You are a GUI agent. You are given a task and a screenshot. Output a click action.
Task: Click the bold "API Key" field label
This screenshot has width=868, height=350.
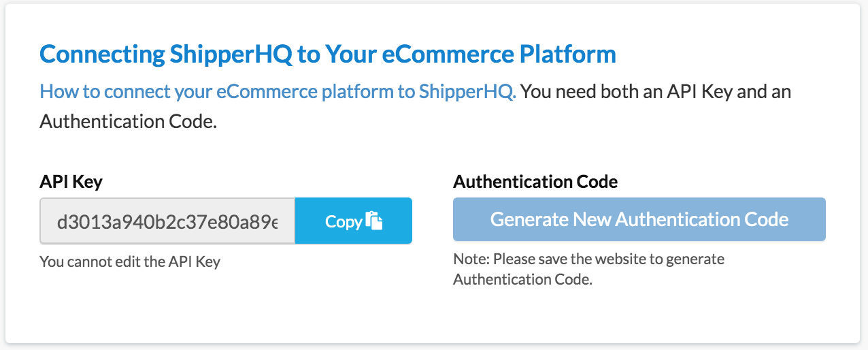click(x=71, y=182)
